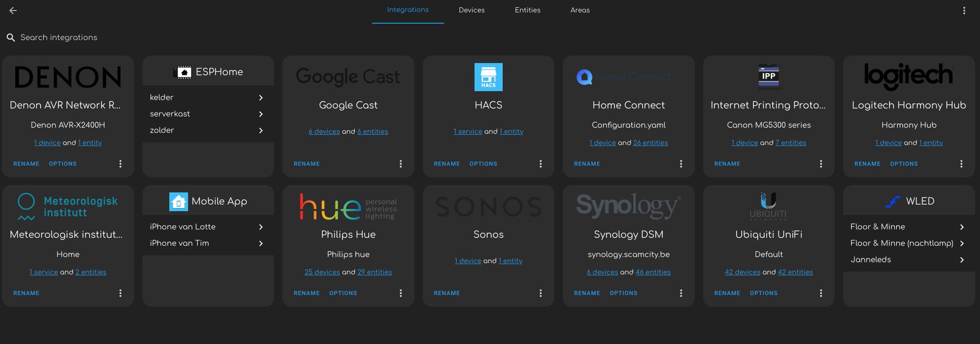Switch to the Entities tab

click(527, 10)
